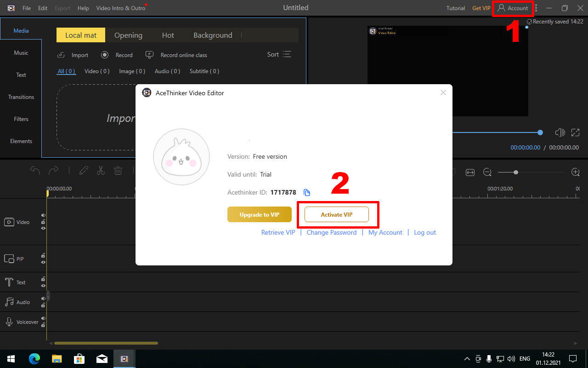588x368 pixels.
Task: Mute the Video track
Action: tap(43, 215)
